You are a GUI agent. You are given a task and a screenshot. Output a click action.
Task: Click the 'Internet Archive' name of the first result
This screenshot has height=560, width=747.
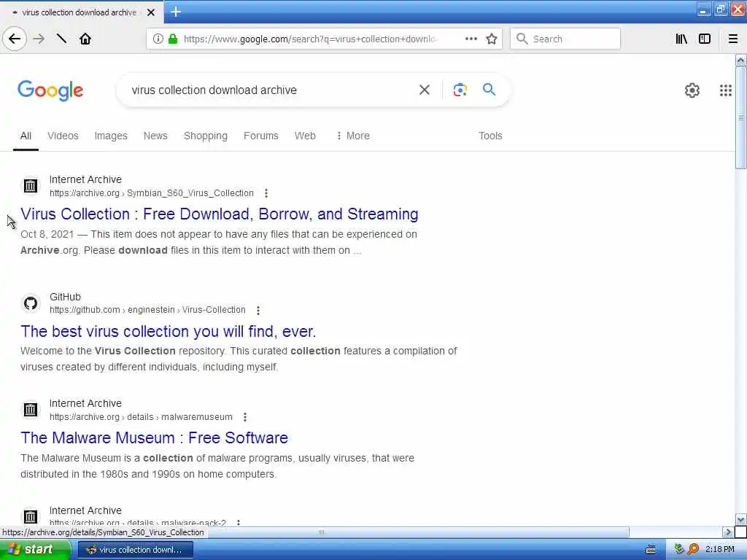point(86,179)
